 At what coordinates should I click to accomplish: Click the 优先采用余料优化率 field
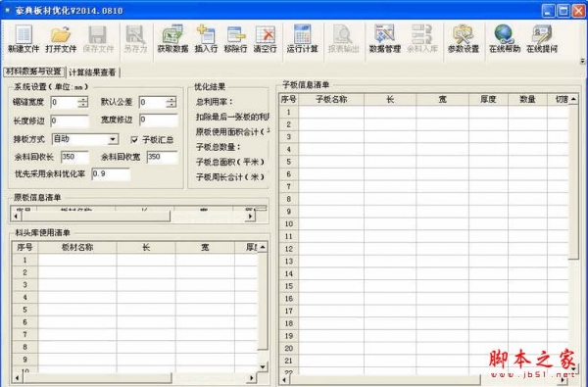[x=111, y=174]
